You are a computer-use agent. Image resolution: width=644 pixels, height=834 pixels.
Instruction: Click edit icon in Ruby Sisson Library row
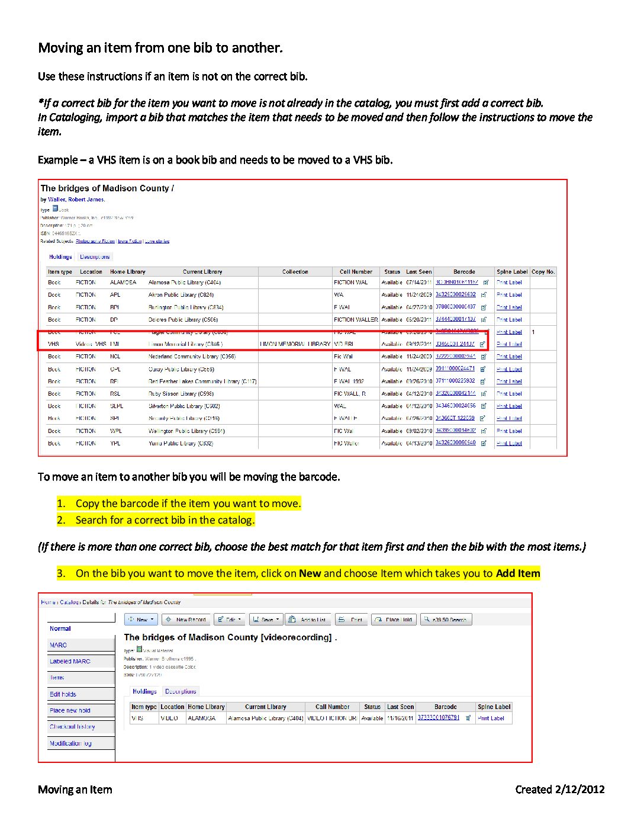coord(484,394)
